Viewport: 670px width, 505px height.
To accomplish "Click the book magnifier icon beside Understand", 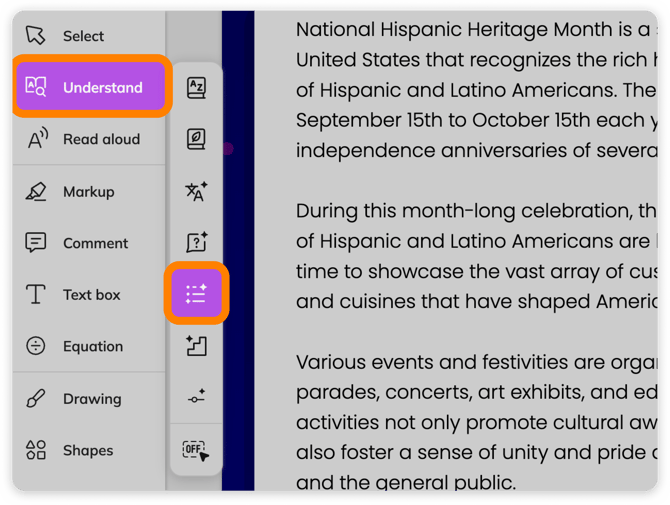I will coord(35,86).
